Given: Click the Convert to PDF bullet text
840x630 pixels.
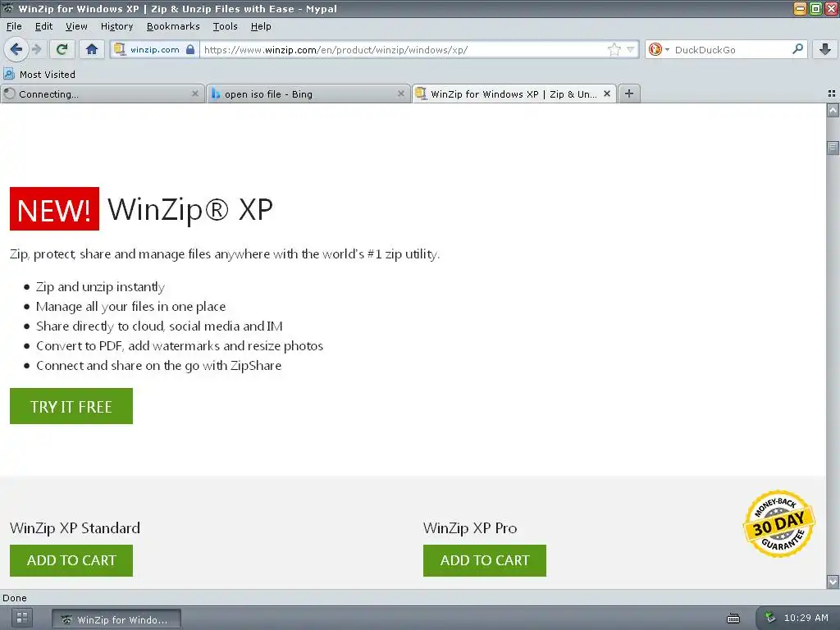Looking at the screenshot, I should [x=180, y=346].
